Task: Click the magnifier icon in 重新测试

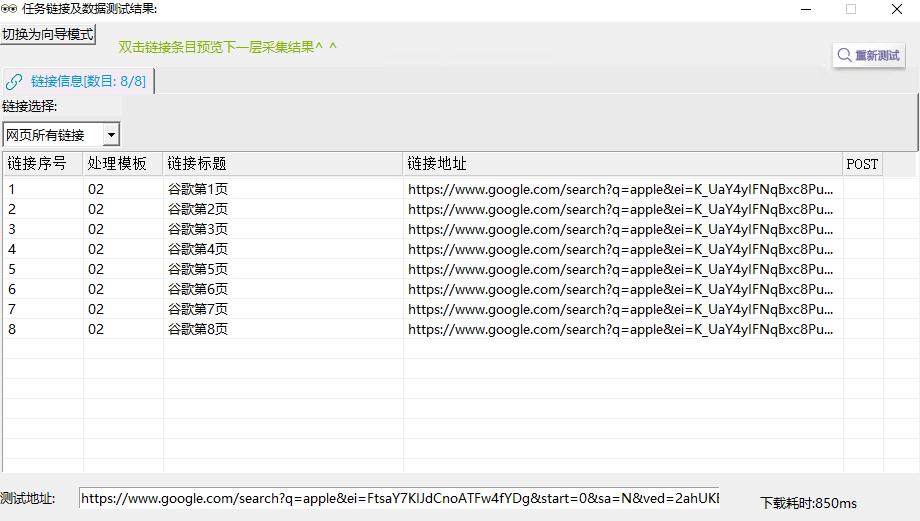Action: coord(844,55)
